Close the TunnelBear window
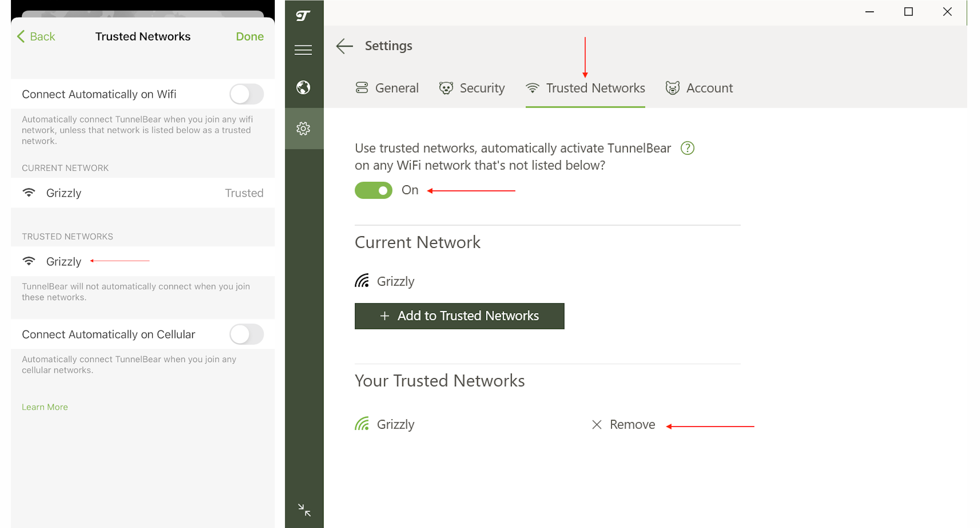The image size is (980, 528). (x=947, y=12)
